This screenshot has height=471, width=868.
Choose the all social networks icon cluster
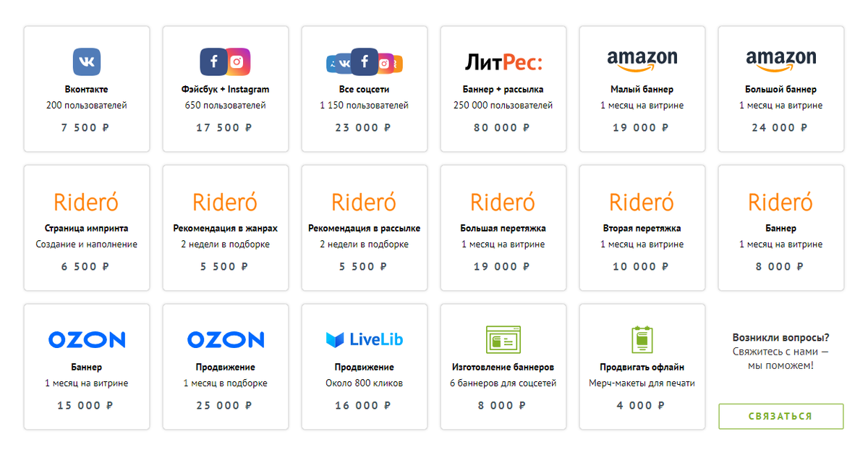pyautogui.click(x=364, y=63)
